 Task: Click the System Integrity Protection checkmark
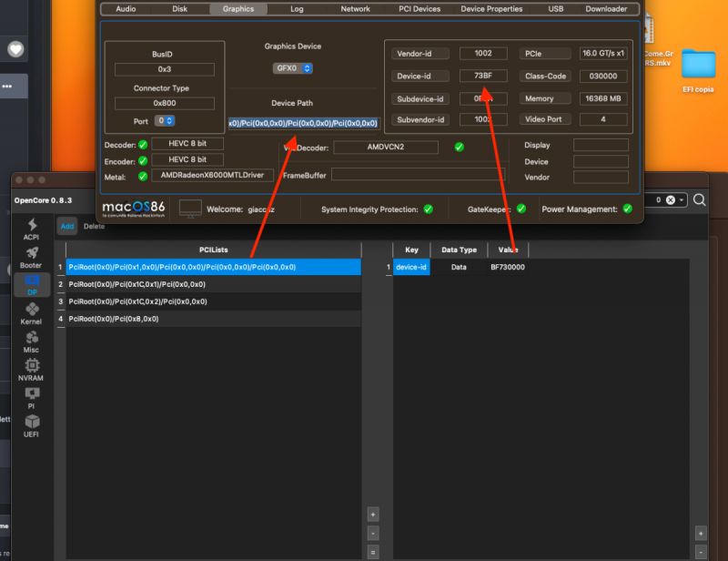429,209
